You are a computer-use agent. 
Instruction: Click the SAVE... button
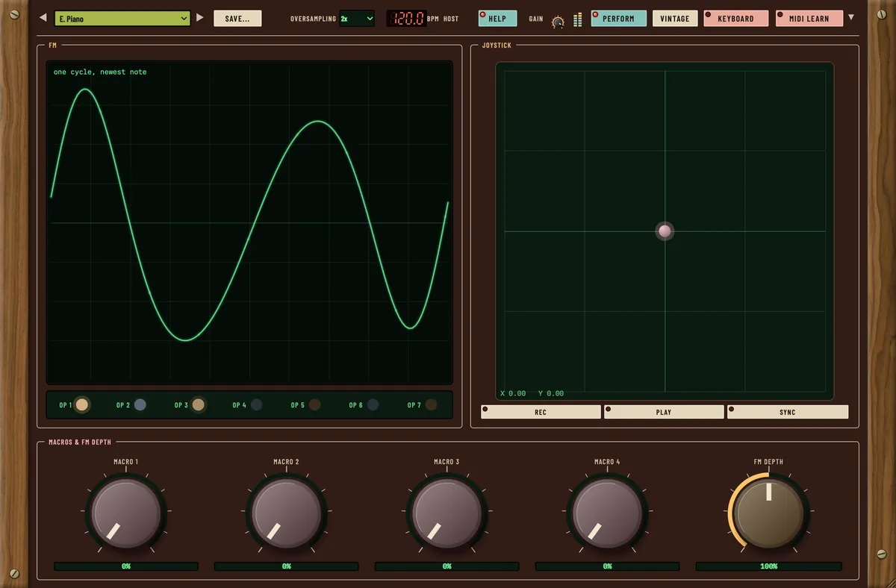(237, 19)
